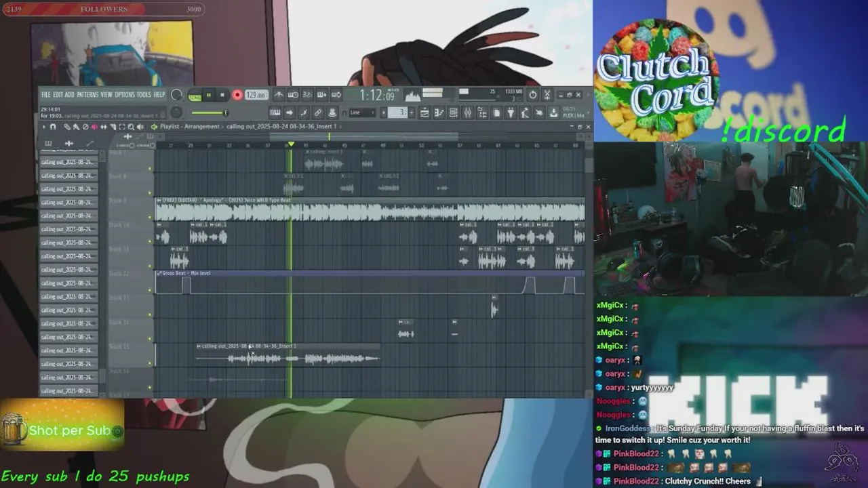Open the FILE menu
The width and height of the screenshot is (868, 488).
[46, 95]
